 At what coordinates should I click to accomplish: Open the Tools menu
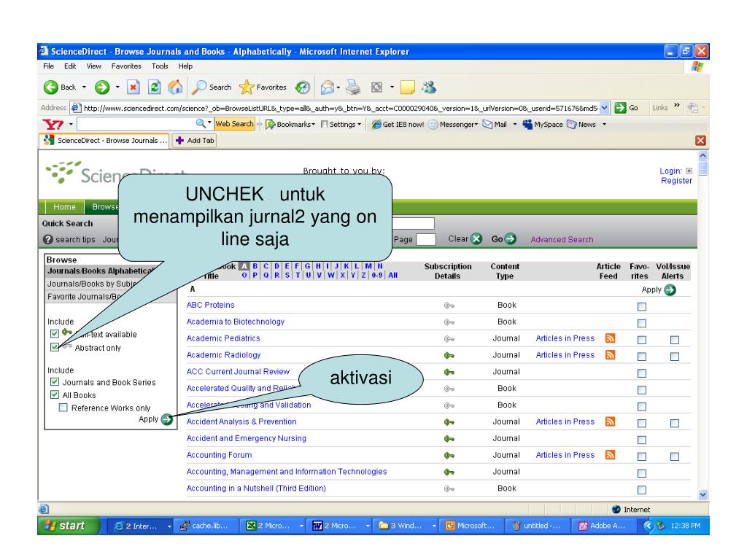(x=160, y=66)
